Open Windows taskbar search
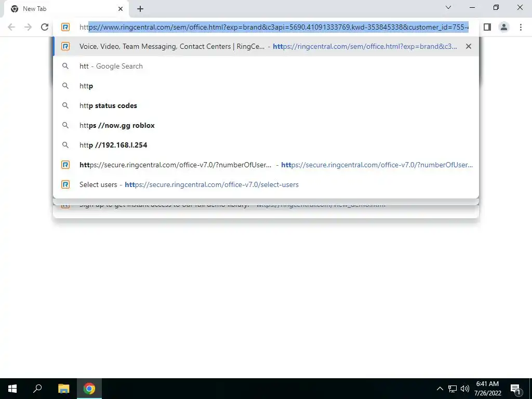The width and height of the screenshot is (532, 399). click(x=37, y=389)
